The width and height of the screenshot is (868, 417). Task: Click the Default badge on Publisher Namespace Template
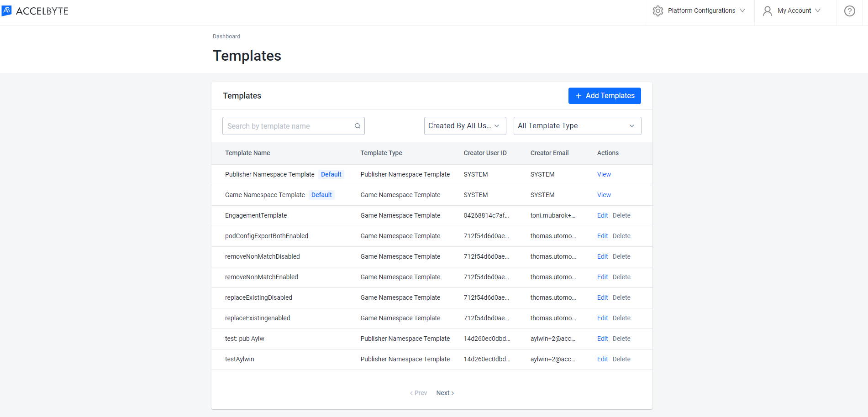tap(331, 174)
